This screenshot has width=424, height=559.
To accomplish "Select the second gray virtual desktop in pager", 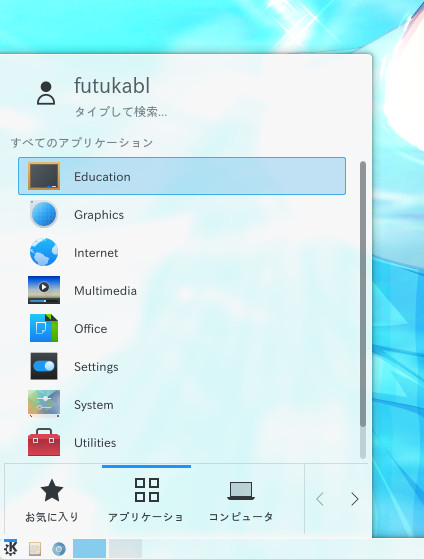I will click(x=125, y=548).
